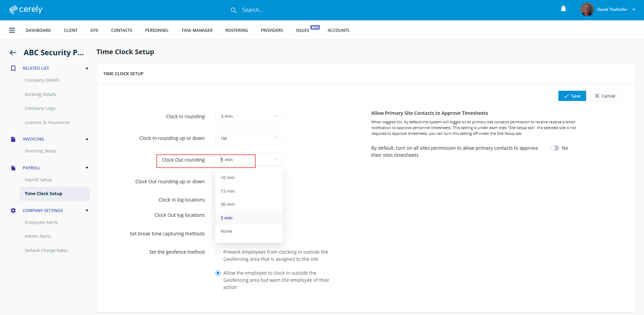
Task: Click the Invoicing document icon
Action: pyautogui.click(x=13, y=139)
